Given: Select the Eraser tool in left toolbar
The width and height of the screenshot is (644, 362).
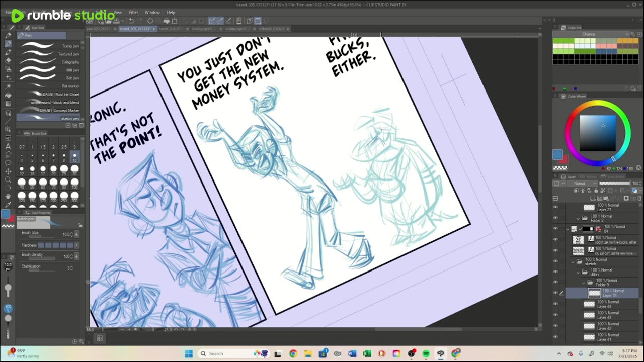Looking at the screenshot, I should tap(8, 60).
